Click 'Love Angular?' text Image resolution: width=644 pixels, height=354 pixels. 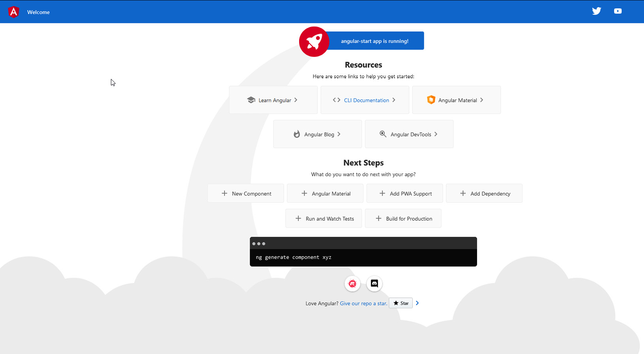pyautogui.click(x=322, y=303)
